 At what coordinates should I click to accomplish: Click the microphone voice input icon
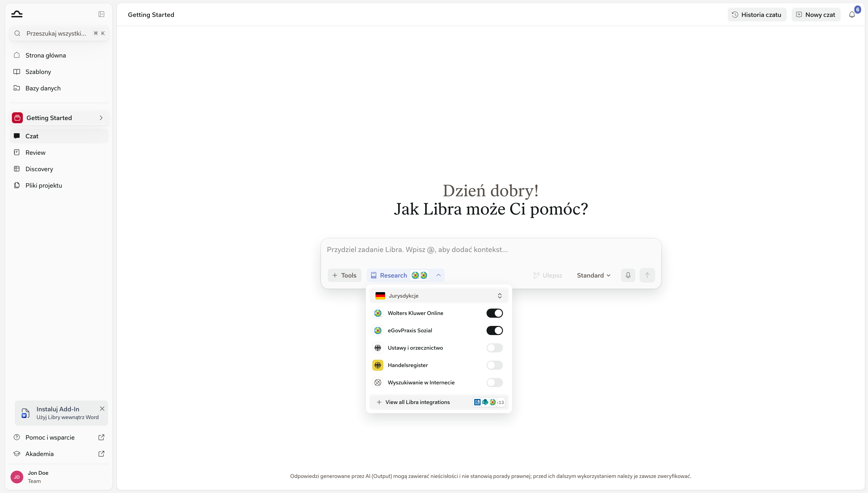pyautogui.click(x=628, y=275)
